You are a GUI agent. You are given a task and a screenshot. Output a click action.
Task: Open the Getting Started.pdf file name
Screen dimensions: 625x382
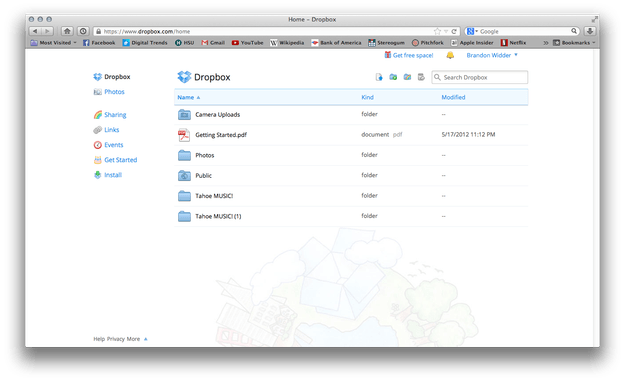click(x=221, y=135)
